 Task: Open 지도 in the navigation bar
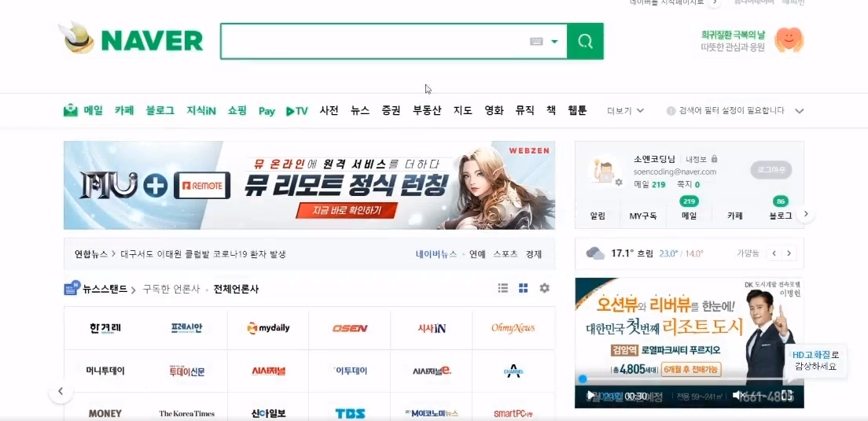(463, 110)
